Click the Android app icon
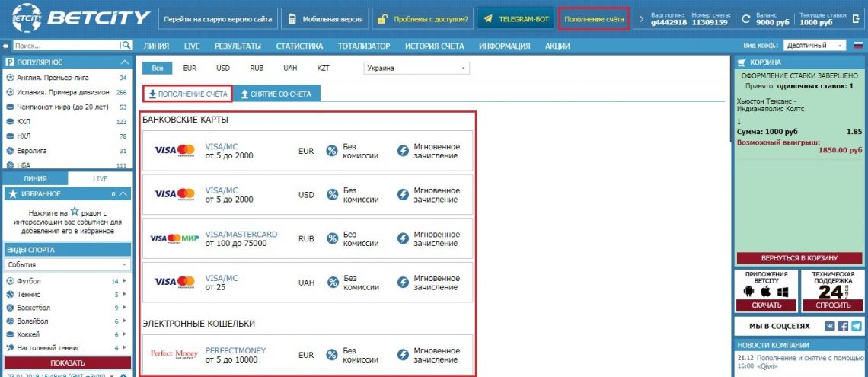This screenshot has width=868, height=377. tap(749, 291)
